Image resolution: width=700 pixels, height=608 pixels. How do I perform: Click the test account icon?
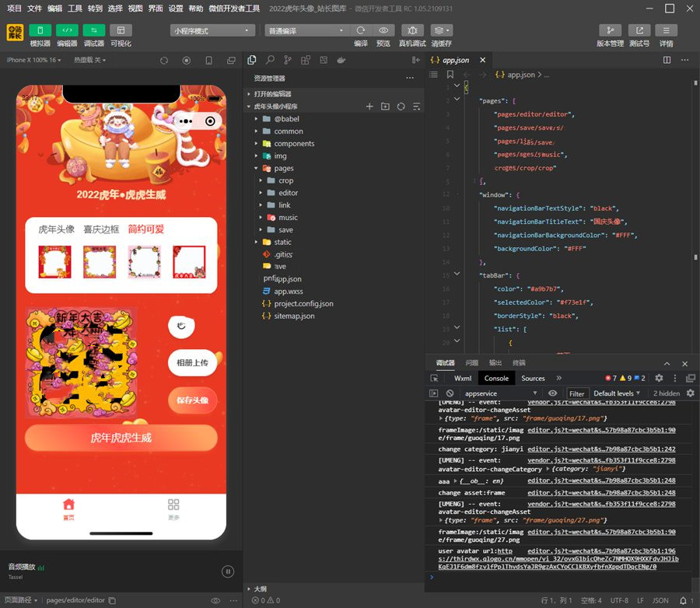point(639,30)
